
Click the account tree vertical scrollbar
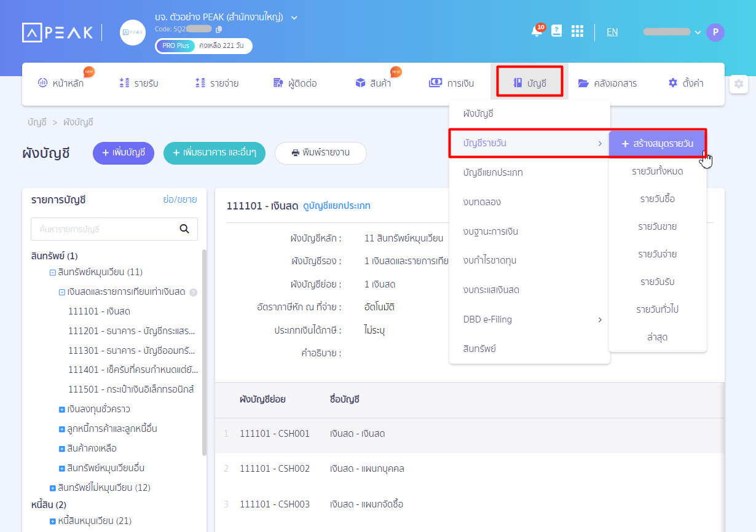[x=204, y=353]
